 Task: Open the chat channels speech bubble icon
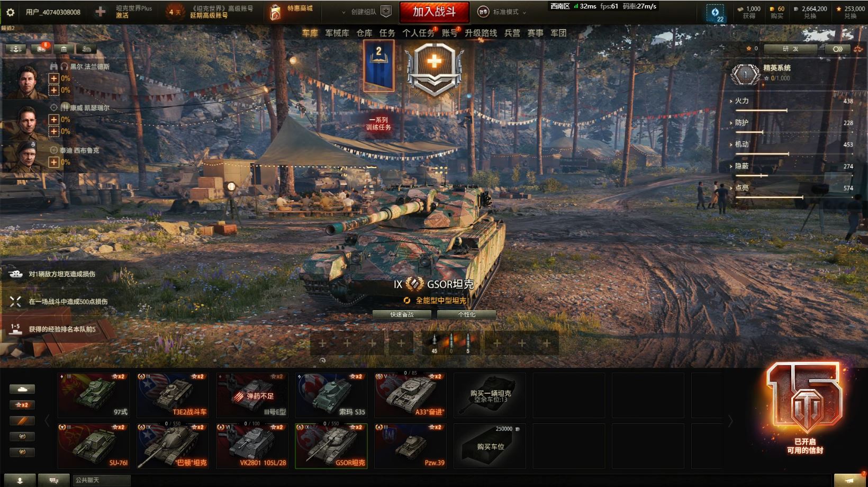(54, 480)
